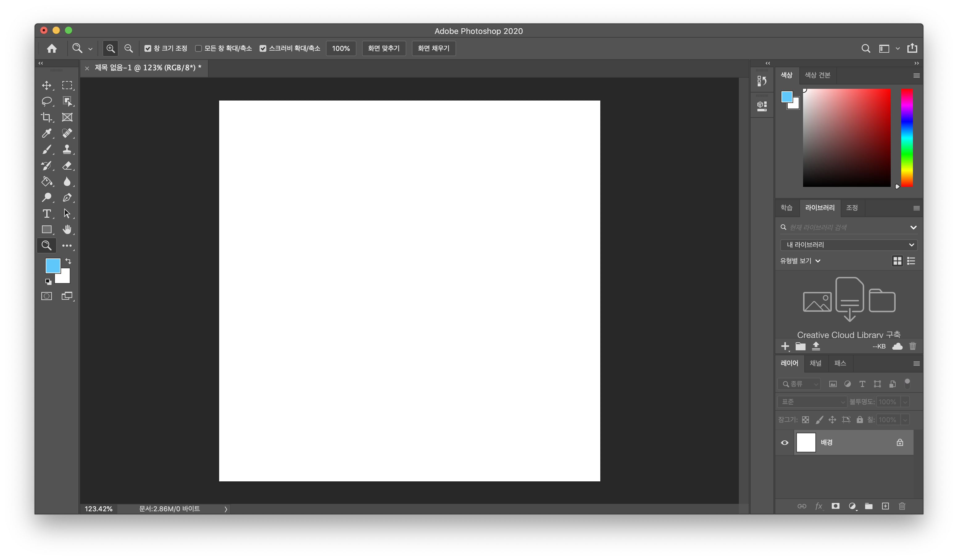Select the Eraser tool
Image resolution: width=958 pixels, height=560 pixels.
[x=67, y=165]
